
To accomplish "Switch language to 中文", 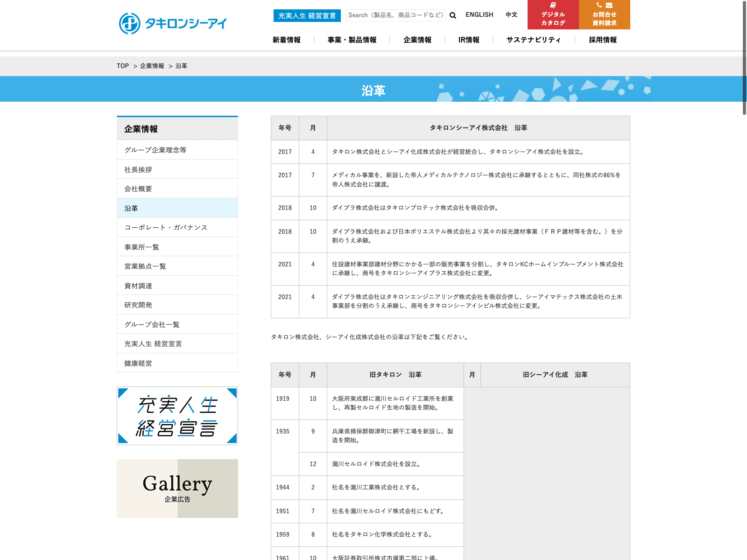I will [512, 15].
